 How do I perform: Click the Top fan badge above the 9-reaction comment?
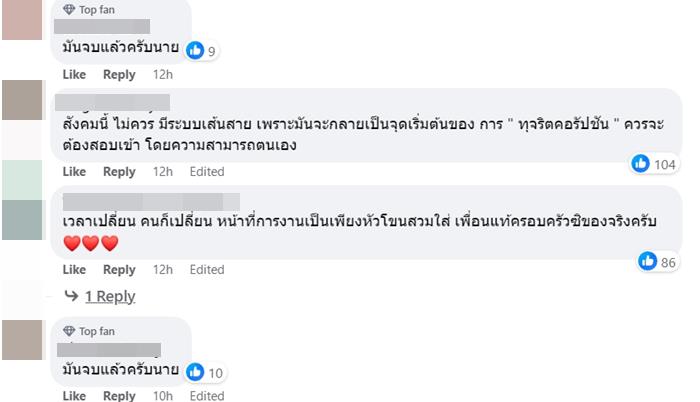[x=88, y=9]
